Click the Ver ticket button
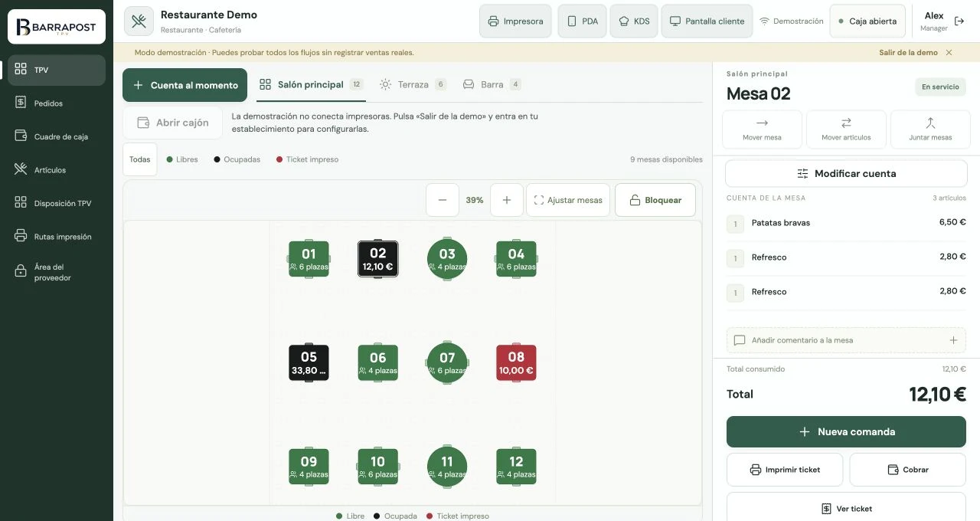Screen dimensions: 980x521 click(x=846, y=509)
